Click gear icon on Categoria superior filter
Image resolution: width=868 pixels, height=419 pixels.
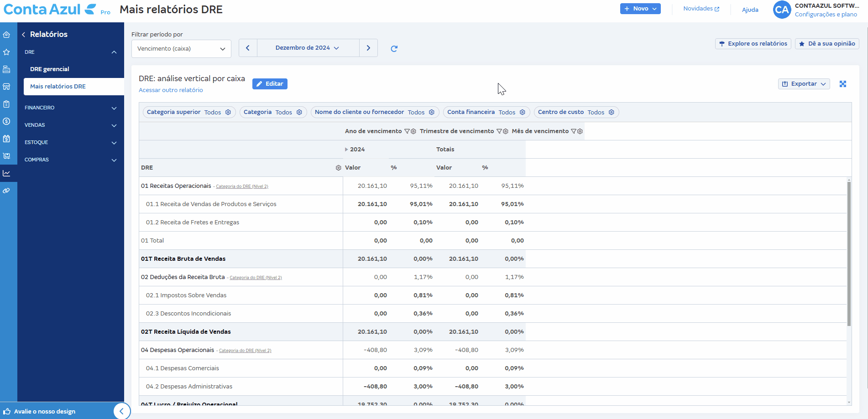(228, 112)
